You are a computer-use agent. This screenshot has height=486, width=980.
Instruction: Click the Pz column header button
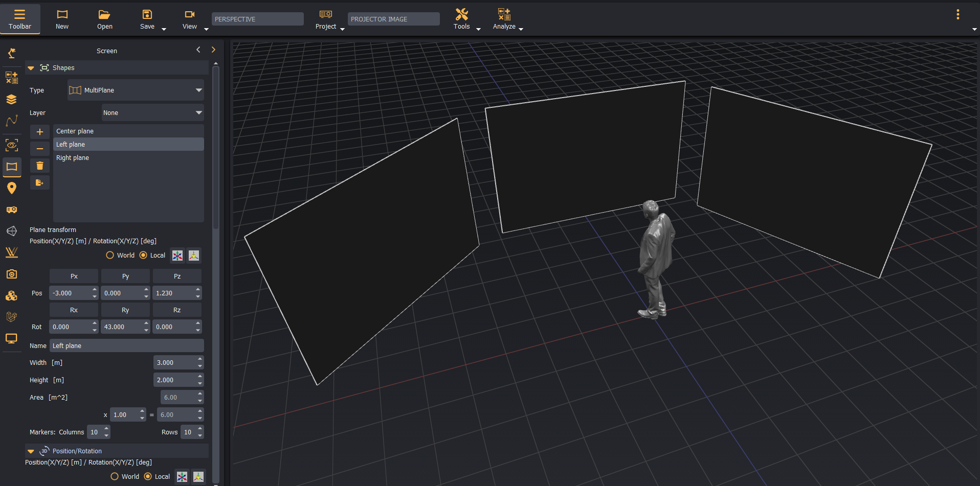coord(177,276)
